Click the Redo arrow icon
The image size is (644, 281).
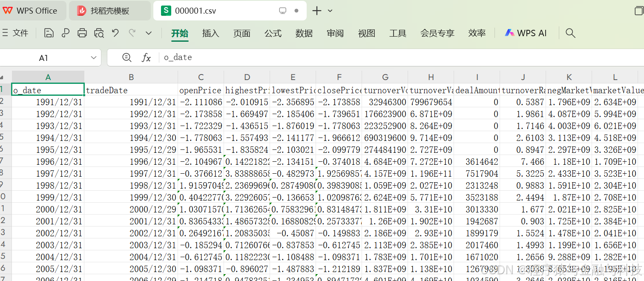[132, 33]
